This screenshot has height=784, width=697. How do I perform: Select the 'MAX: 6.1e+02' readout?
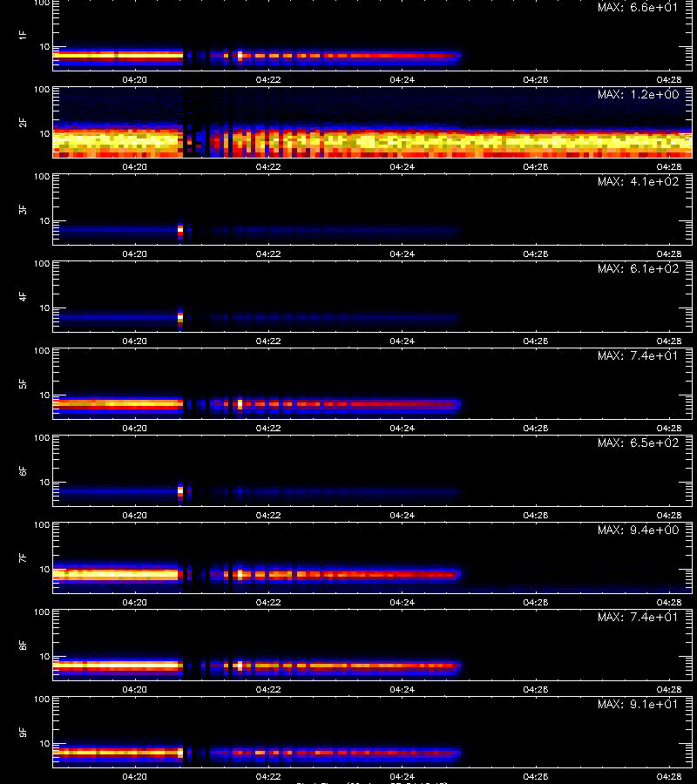click(638, 268)
